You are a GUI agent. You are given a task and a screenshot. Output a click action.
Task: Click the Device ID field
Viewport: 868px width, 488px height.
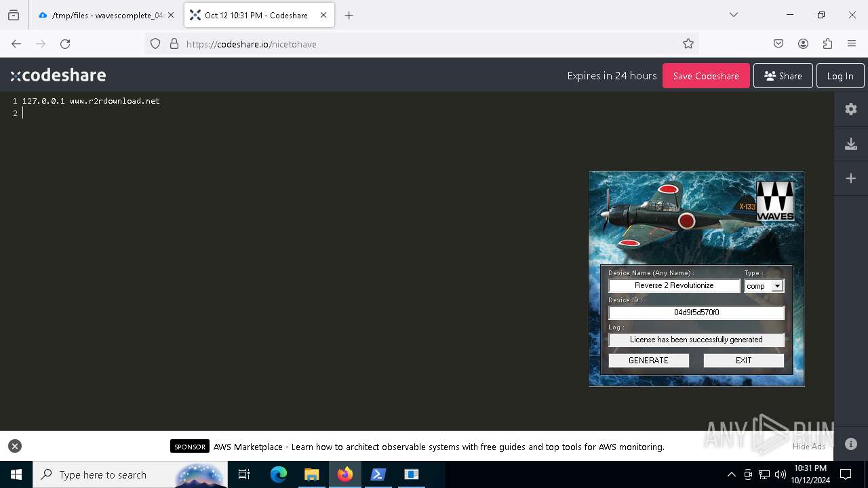[696, 312]
